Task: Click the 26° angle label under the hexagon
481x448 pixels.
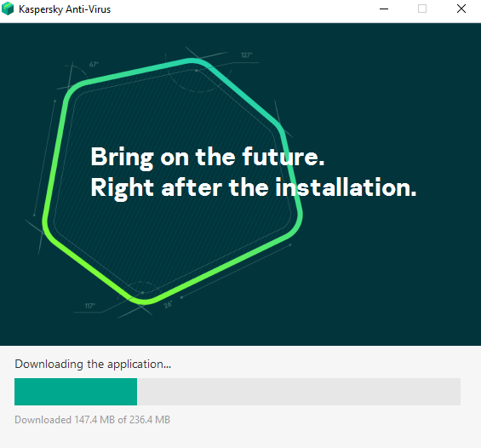Action: [x=168, y=305]
